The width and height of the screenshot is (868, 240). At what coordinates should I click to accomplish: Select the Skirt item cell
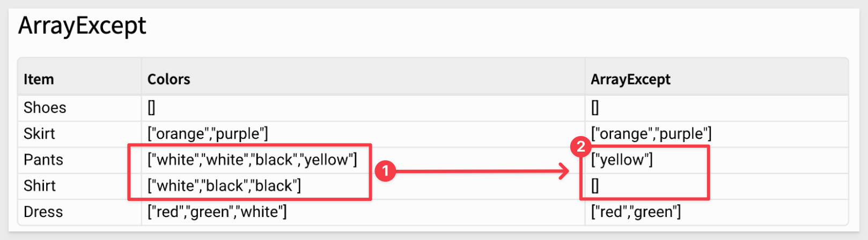click(39, 133)
